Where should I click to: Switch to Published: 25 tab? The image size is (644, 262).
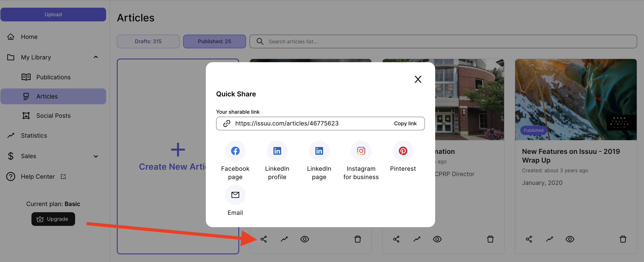(x=214, y=41)
